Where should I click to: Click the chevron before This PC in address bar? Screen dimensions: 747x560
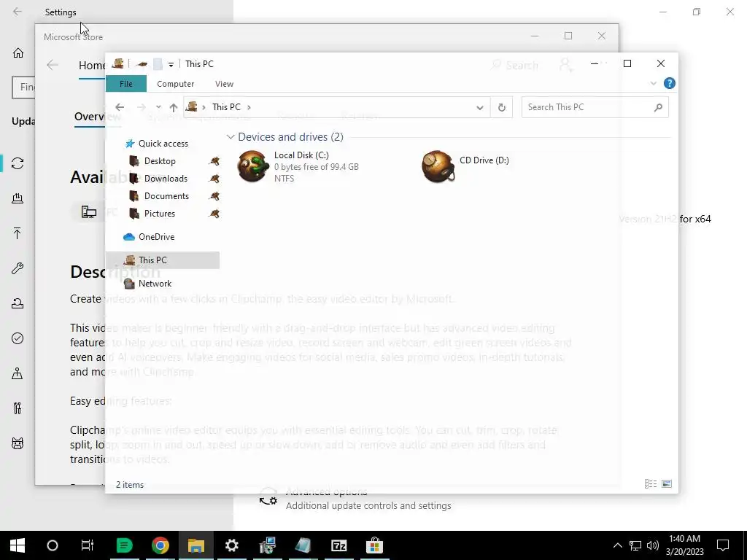point(204,107)
